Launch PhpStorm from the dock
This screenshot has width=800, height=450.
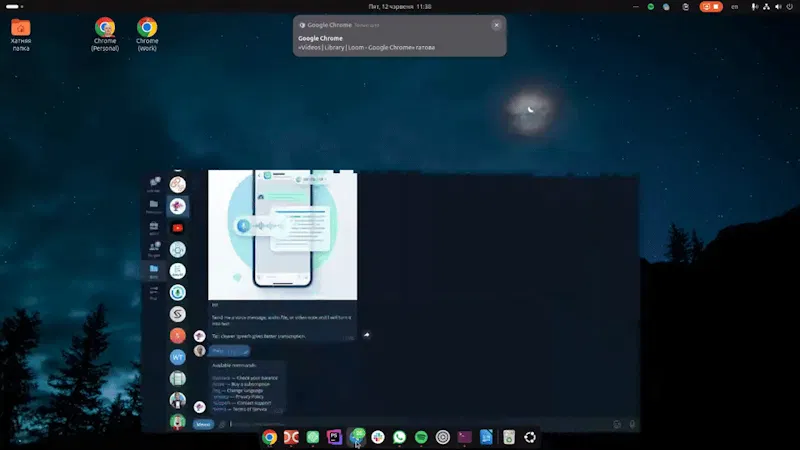(334, 437)
